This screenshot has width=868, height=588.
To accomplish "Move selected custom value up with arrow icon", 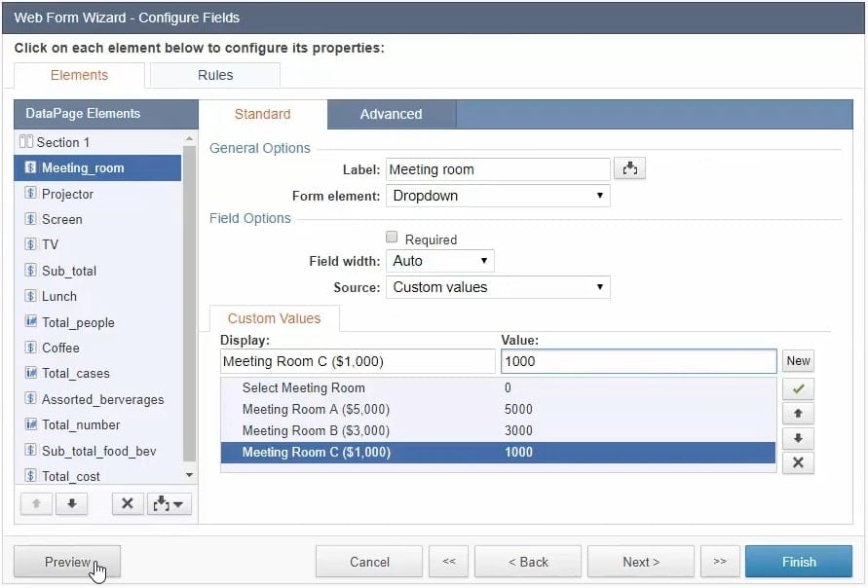I will (798, 414).
